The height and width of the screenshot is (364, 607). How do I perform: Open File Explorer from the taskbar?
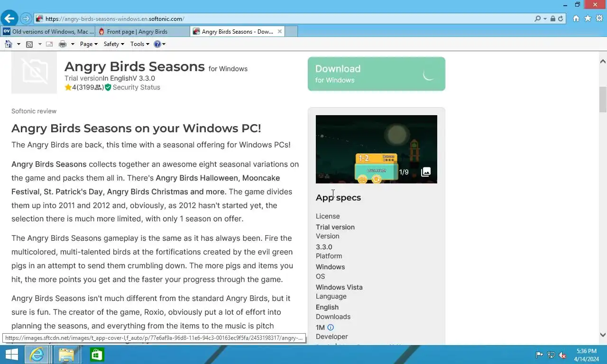coord(67,355)
